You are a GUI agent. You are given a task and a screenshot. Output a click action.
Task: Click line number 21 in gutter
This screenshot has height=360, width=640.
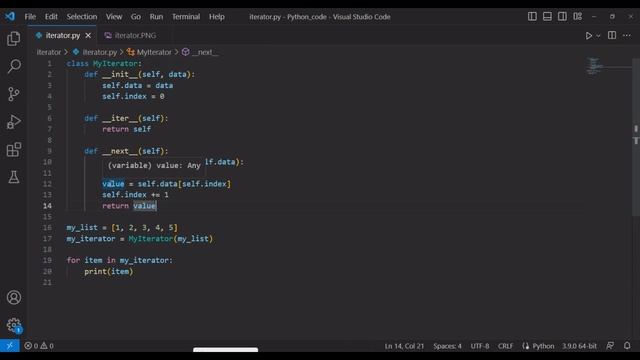point(47,282)
